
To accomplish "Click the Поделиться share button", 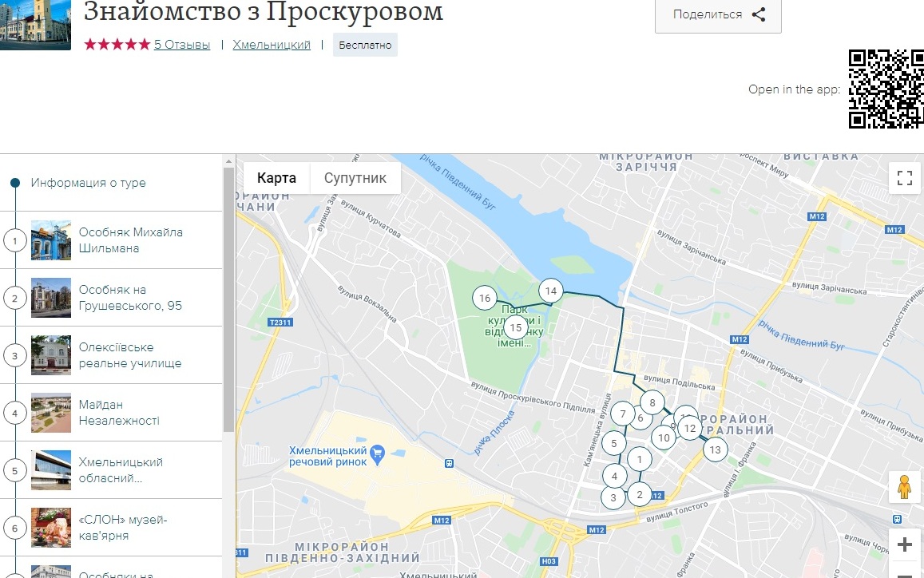I will pos(718,15).
